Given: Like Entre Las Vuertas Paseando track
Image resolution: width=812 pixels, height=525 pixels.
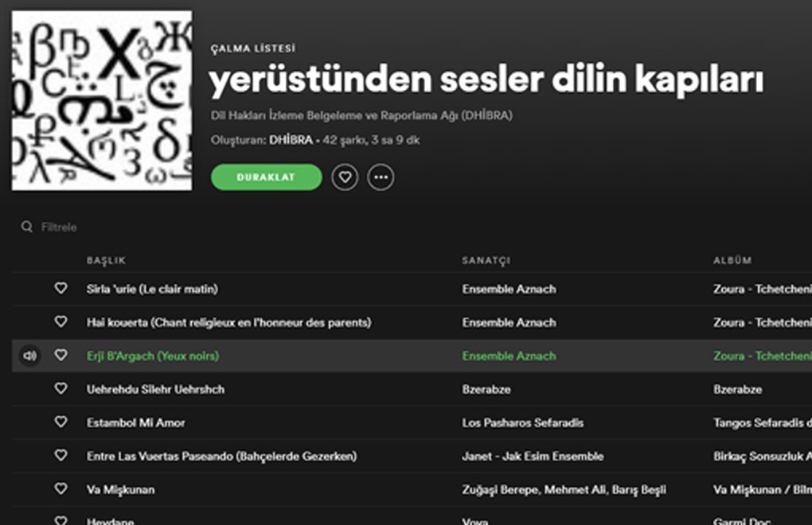Looking at the screenshot, I should (x=61, y=456).
